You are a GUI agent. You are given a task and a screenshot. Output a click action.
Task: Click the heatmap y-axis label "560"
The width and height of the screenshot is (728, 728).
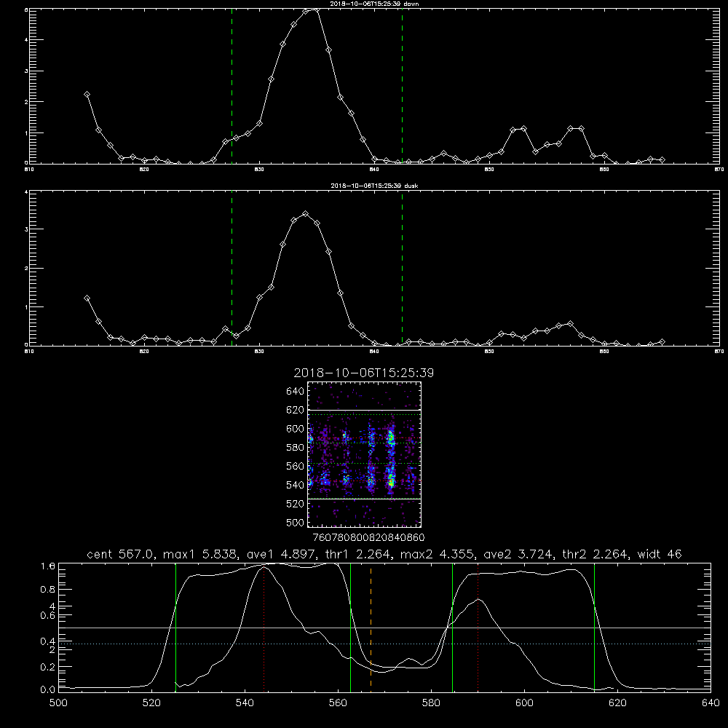[295, 466]
